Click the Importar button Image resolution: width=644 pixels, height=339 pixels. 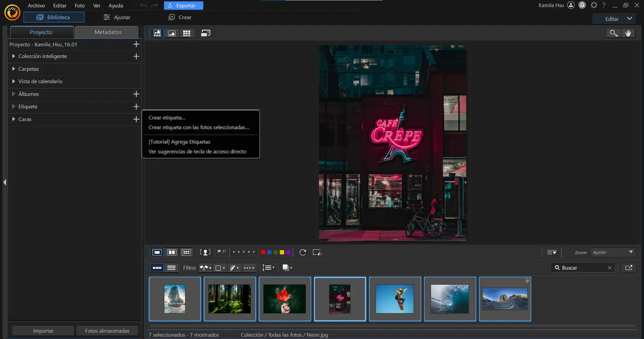[x=43, y=331]
